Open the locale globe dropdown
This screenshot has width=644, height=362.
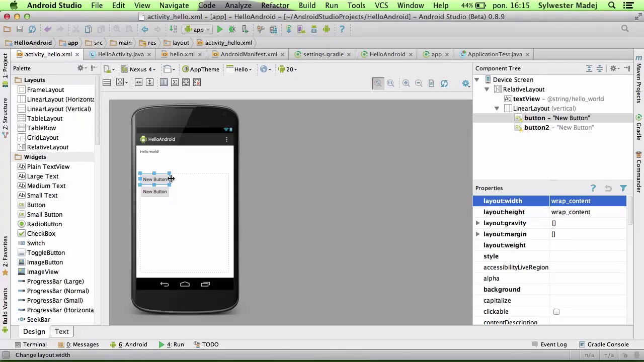pyautogui.click(x=266, y=69)
